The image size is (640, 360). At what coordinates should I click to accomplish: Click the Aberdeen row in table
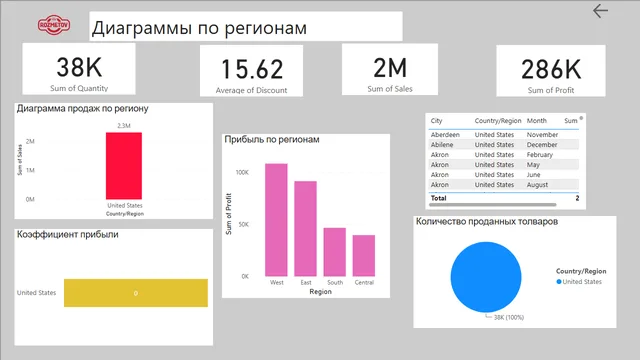(504, 135)
